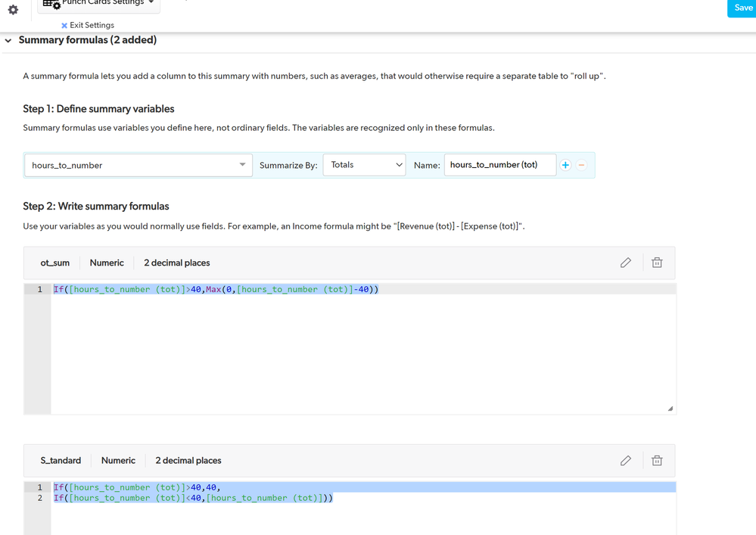Edit the S_tandard formula with the pencil icon
Image resolution: width=756 pixels, height=535 pixels.
click(625, 461)
